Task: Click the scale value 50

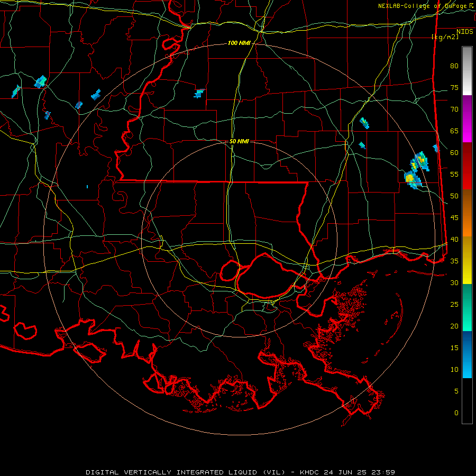Action: (x=454, y=196)
